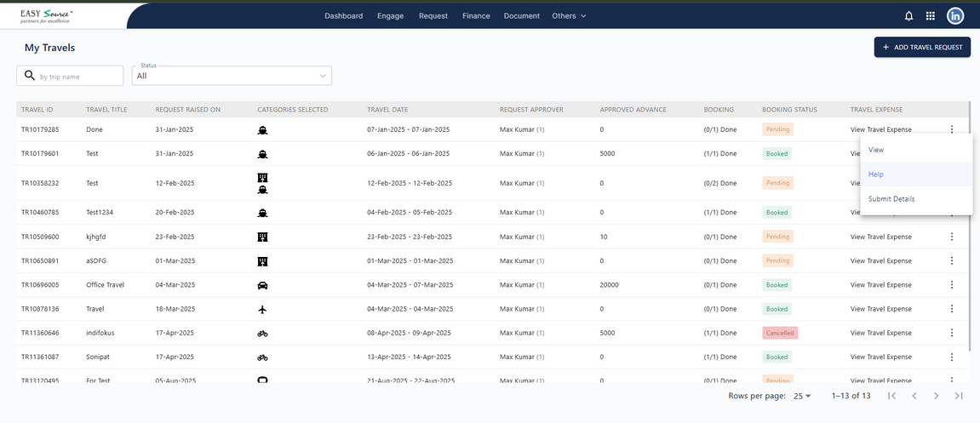Open the Finance tab in navigation
The height and width of the screenshot is (423, 980).
[476, 16]
